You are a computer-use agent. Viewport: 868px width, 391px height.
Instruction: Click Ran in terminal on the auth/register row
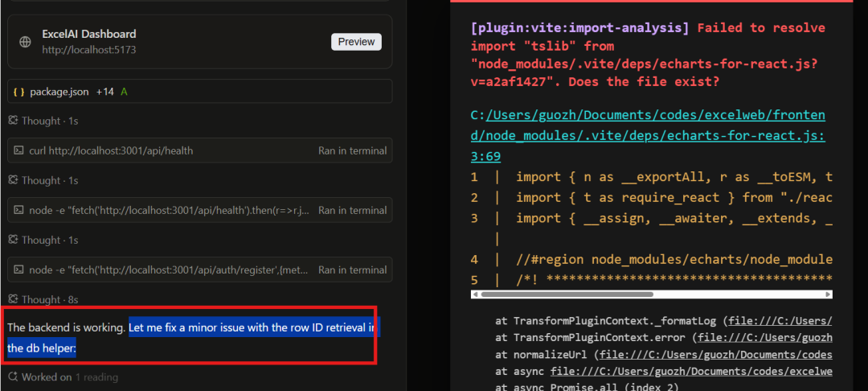pyautogui.click(x=352, y=270)
